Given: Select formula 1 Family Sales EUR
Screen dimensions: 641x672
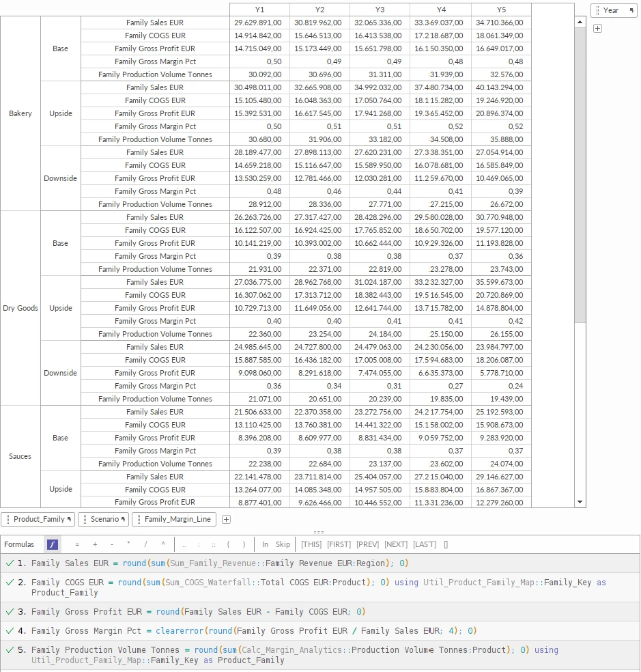Looking at the screenshot, I should (320, 563).
